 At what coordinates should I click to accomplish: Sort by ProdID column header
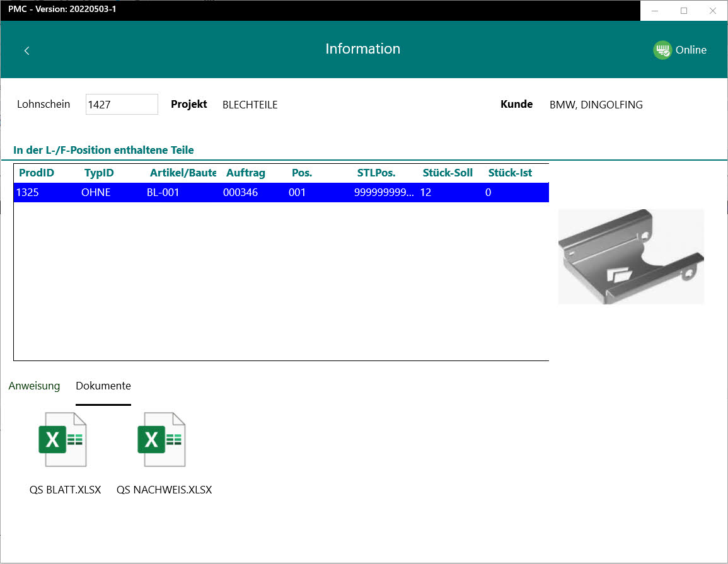[37, 173]
